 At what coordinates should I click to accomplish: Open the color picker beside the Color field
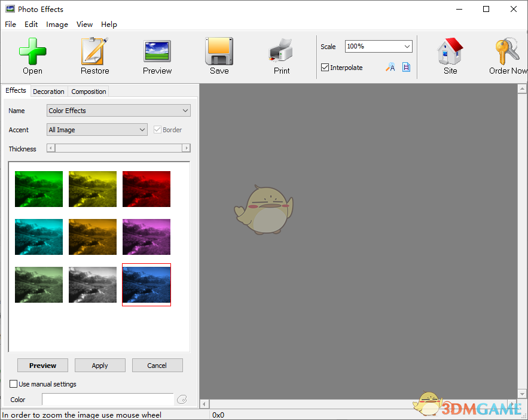pos(182,399)
